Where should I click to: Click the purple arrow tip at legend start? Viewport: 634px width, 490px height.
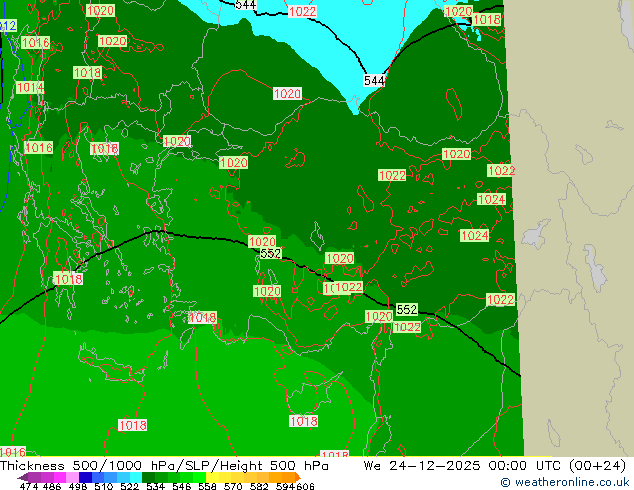tap(22, 477)
